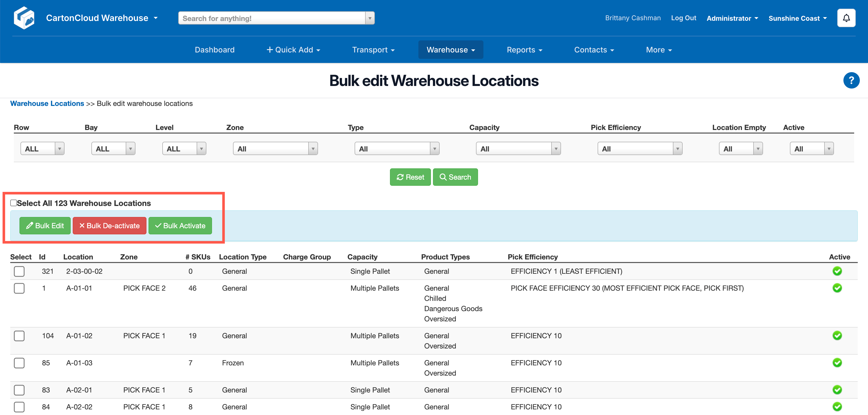Select the checkbox for location A-01-01

click(x=19, y=288)
